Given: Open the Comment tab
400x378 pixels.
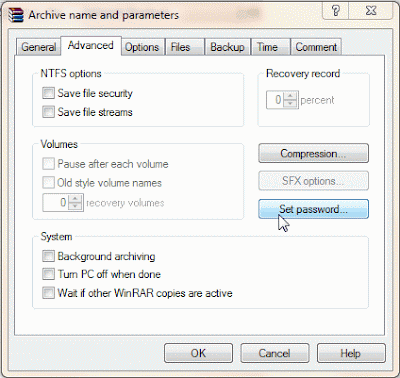Looking at the screenshot, I should 316,47.
